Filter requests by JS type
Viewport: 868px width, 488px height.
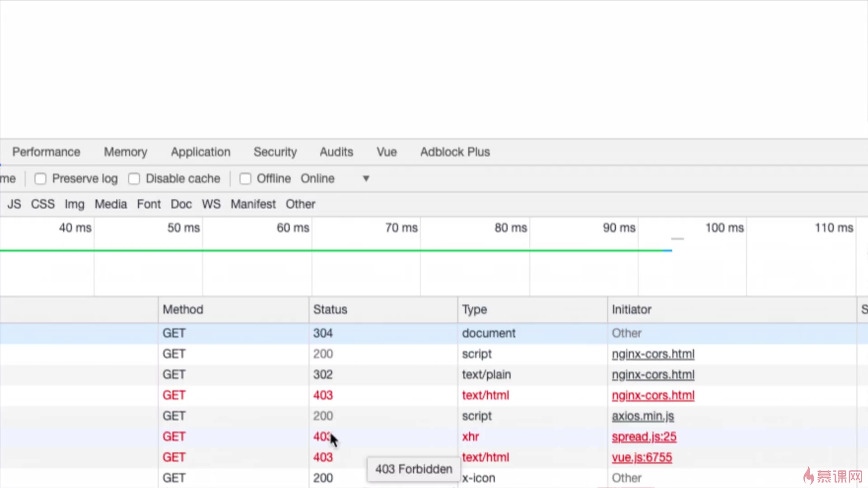[x=14, y=204]
